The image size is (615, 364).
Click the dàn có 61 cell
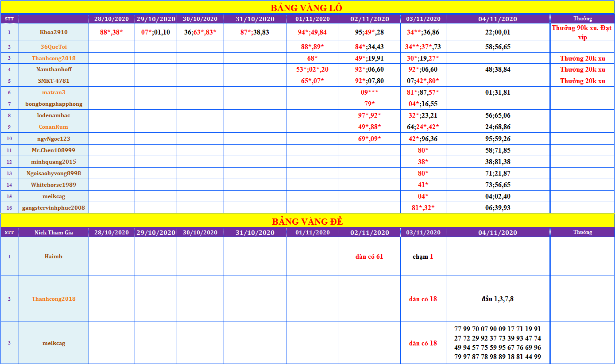click(x=370, y=257)
